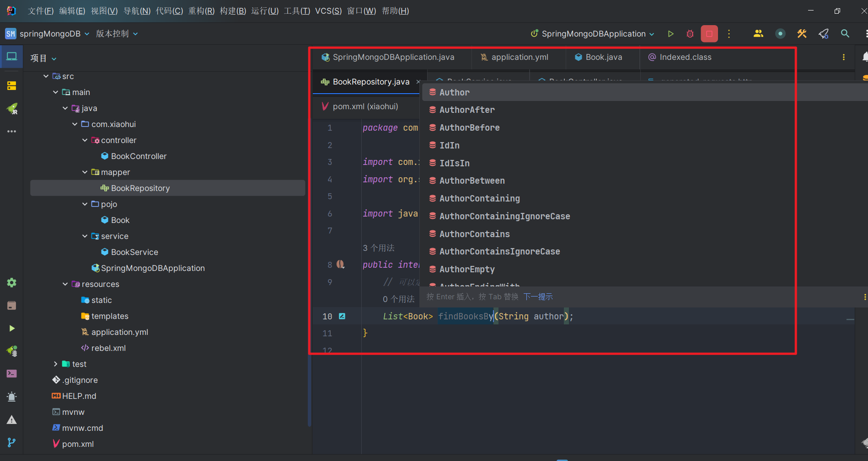Open the 重构(R) menu
This screenshot has height=461, width=868.
[x=201, y=11]
